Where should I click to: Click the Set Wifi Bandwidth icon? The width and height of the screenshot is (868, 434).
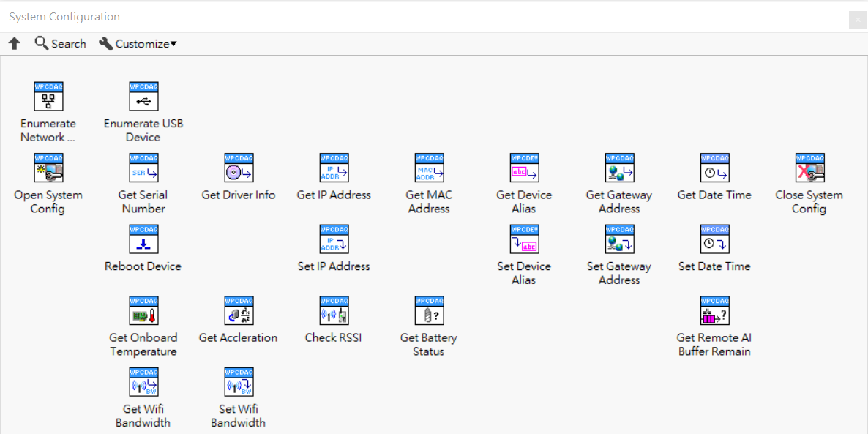pos(239,382)
